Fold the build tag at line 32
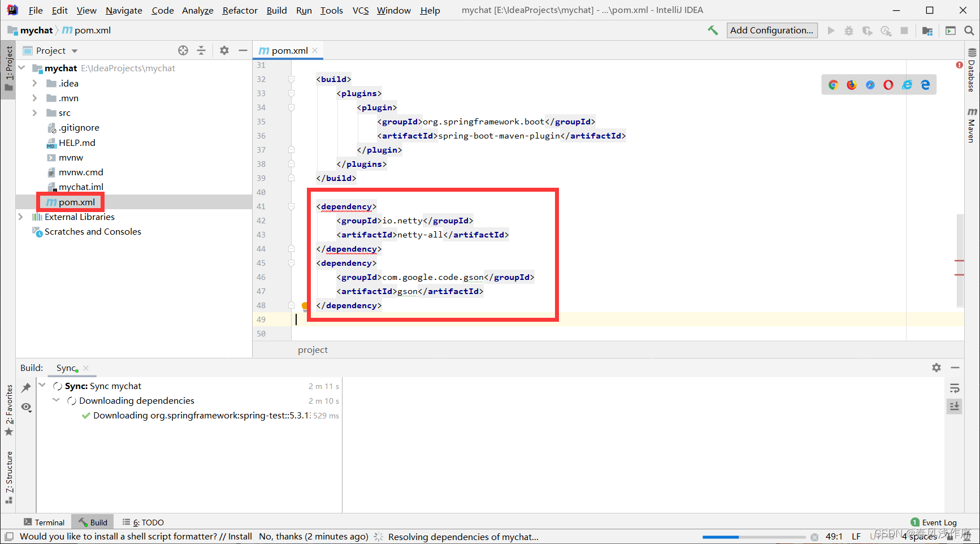 (x=292, y=79)
